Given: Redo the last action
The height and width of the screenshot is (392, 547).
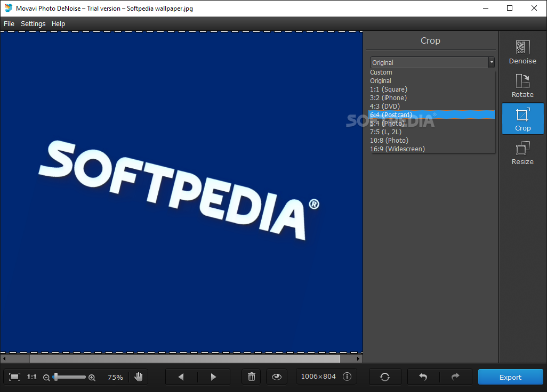Looking at the screenshot, I should 455,377.
